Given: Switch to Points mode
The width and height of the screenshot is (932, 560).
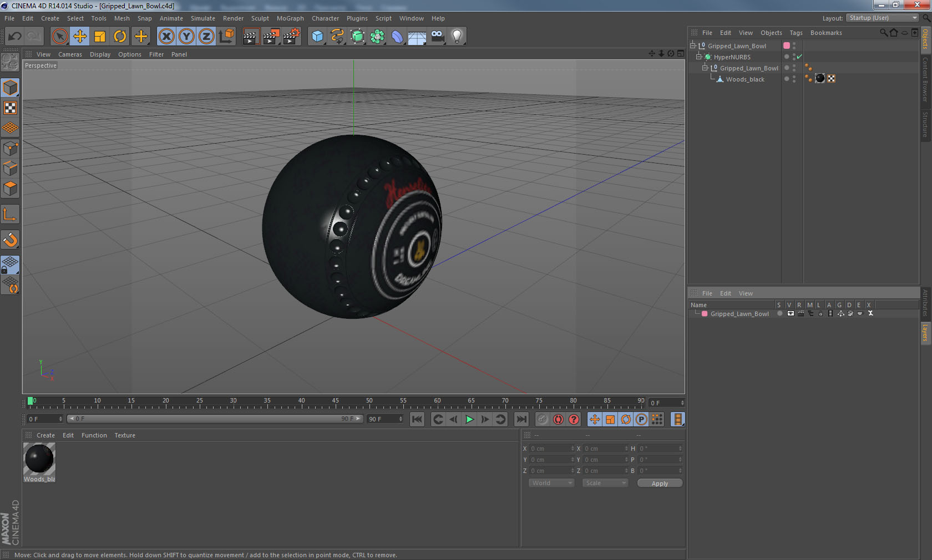Looking at the screenshot, I should [10, 149].
